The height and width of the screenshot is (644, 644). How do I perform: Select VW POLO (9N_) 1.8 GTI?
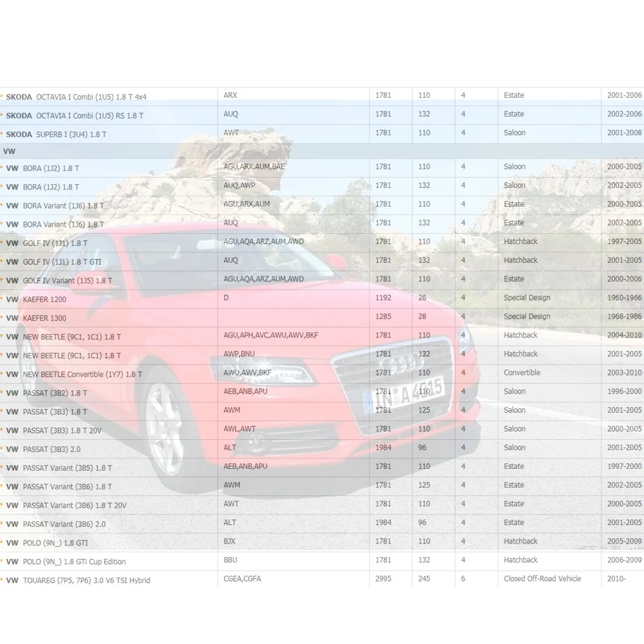coord(47,544)
